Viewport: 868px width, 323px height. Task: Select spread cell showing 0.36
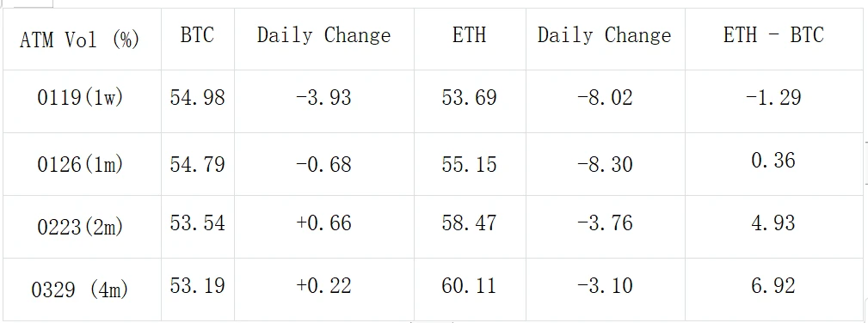pyautogui.click(x=774, y=164)
